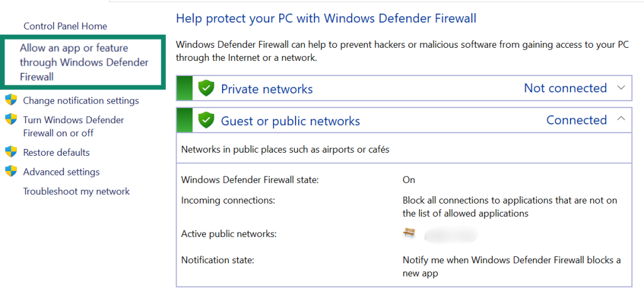Click the Restore defaults link
The width and height of the screenshot is (644, 301).
pos(57,153)
